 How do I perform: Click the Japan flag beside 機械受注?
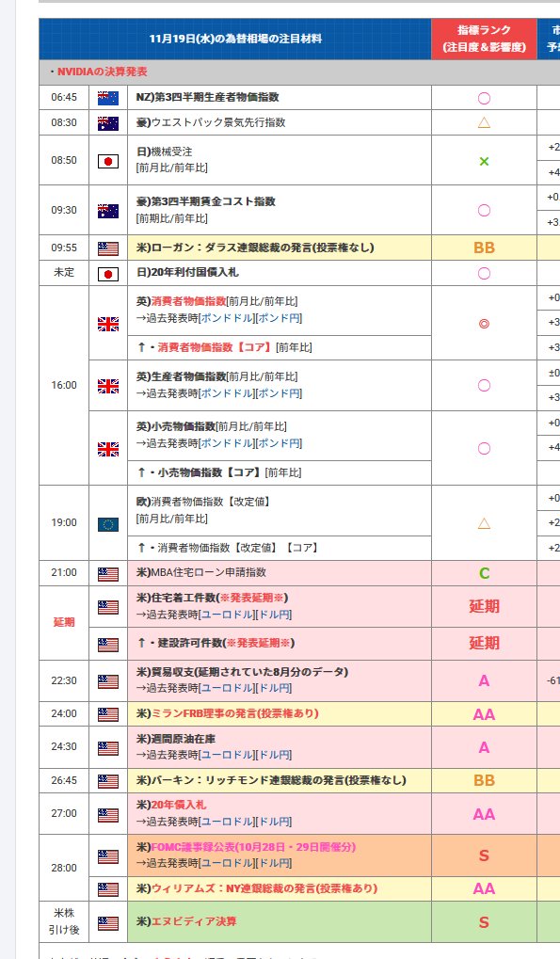tap(108, 161)
